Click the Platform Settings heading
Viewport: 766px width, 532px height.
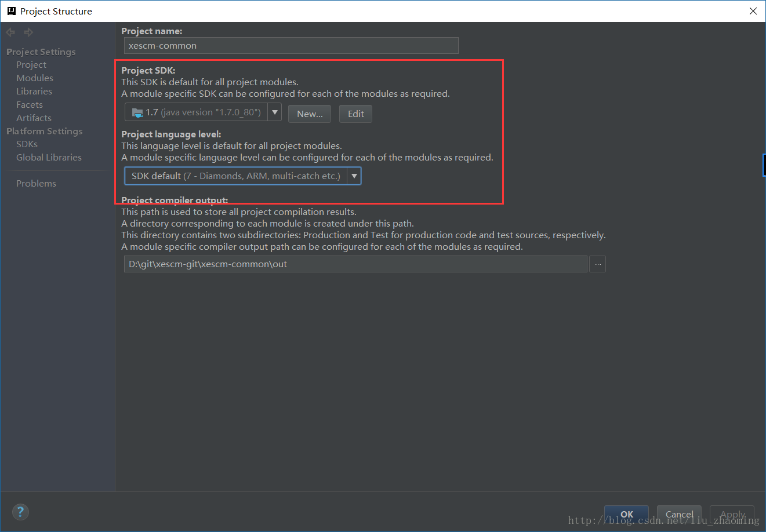pos(45,132)
